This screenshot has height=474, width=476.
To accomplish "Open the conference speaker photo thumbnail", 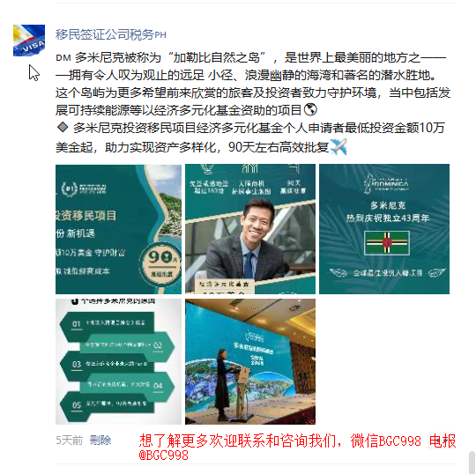I will point(250,361).
